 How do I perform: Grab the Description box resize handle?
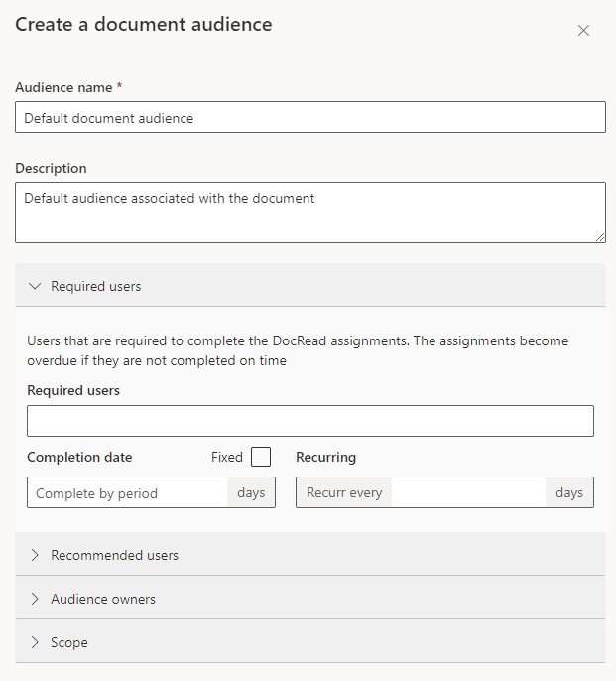599,237
